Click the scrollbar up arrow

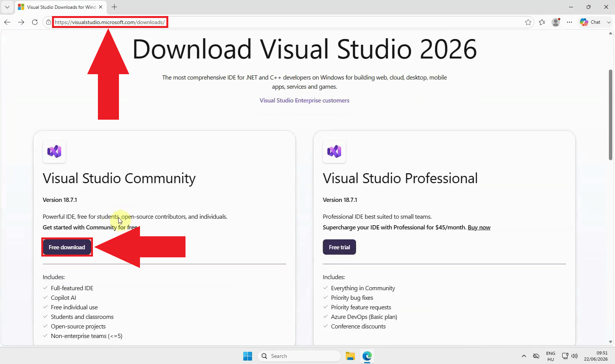coord(610,33)
